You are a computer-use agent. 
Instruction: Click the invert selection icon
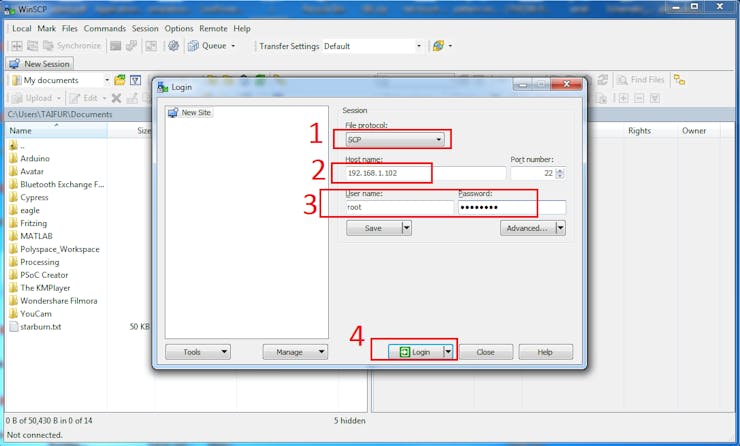click(655, 98)
